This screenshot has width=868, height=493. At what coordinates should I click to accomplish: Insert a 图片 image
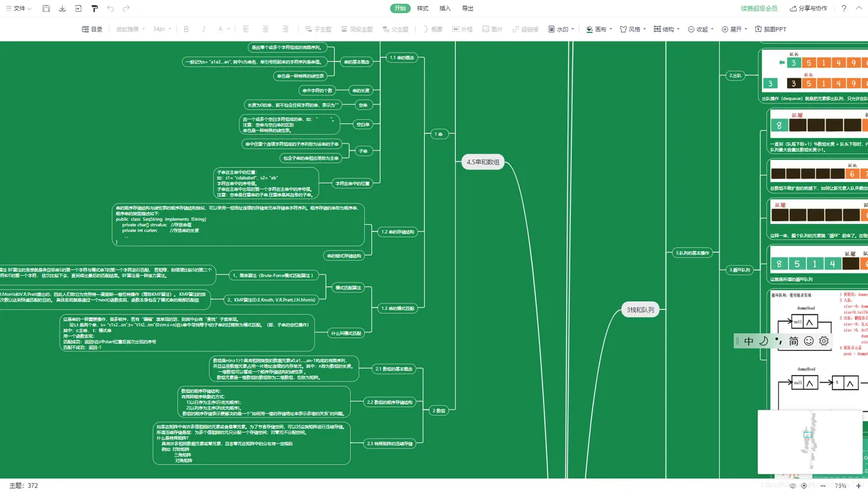click(x=493, y=29)
